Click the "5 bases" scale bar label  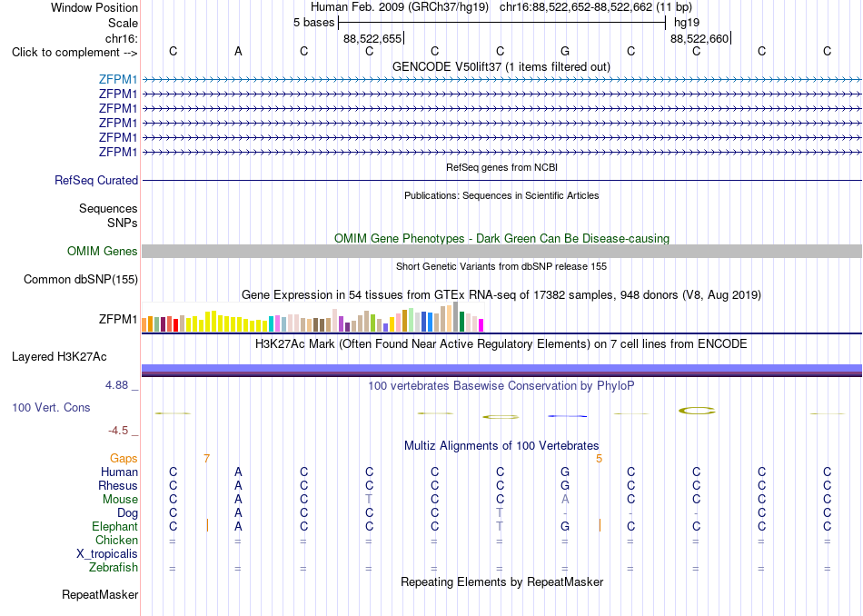pyautogui.click(x=313, y=23)
